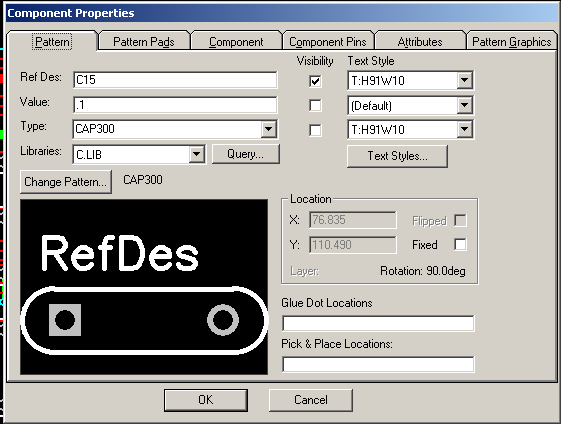Uncheck the Ref Des visibility checkbox

point(315,81)
